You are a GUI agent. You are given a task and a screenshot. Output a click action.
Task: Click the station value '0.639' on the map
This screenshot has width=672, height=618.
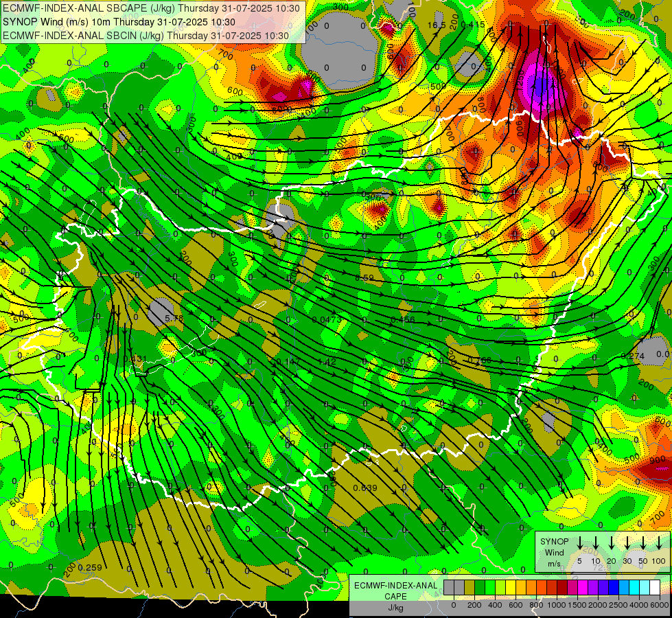click(x=365, y=488)
